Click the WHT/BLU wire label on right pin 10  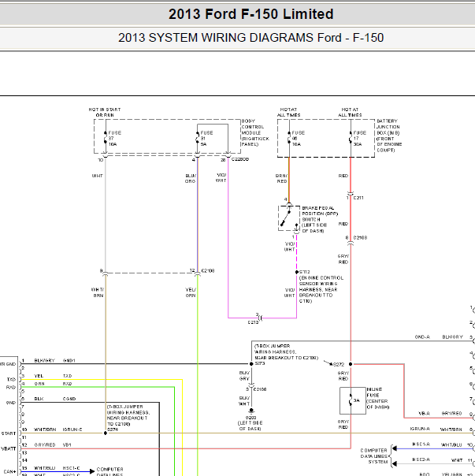tap(451, 444)
